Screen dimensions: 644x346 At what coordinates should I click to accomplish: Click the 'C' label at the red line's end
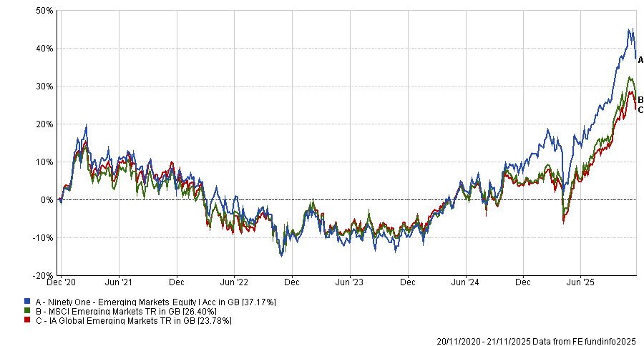640,109
